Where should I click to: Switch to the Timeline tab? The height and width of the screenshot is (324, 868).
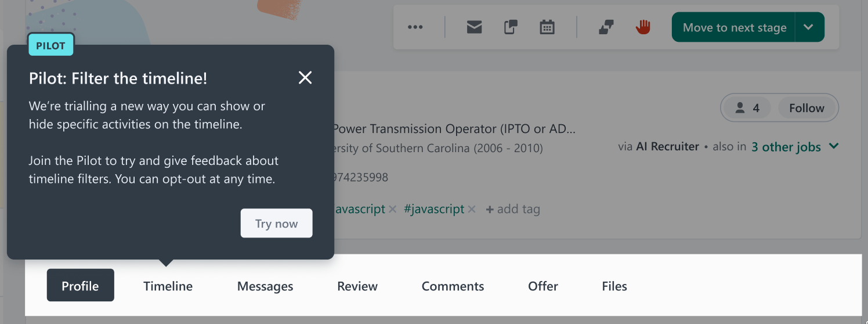pos(168,286)
